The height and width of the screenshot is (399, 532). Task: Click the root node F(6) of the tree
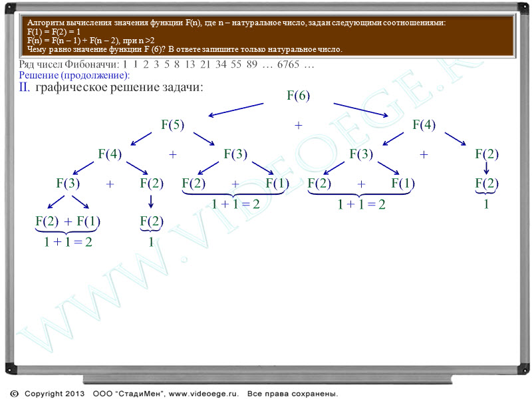click(x=298, y=95)
